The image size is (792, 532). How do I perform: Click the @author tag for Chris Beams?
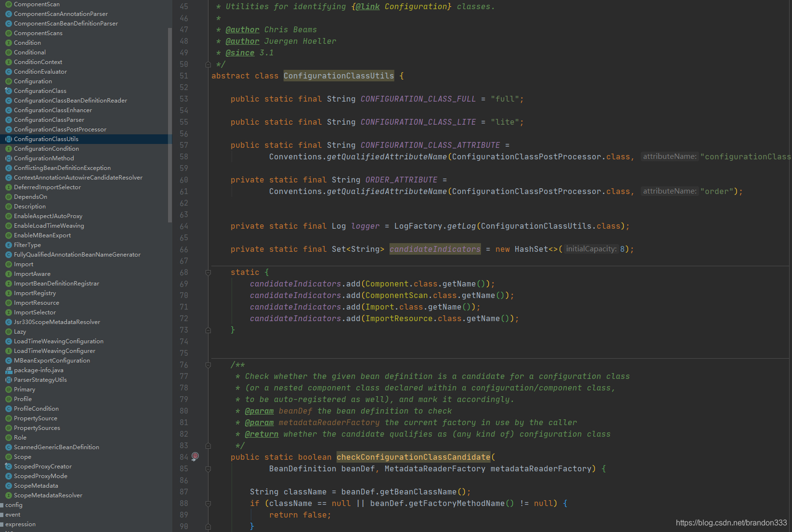242,30
